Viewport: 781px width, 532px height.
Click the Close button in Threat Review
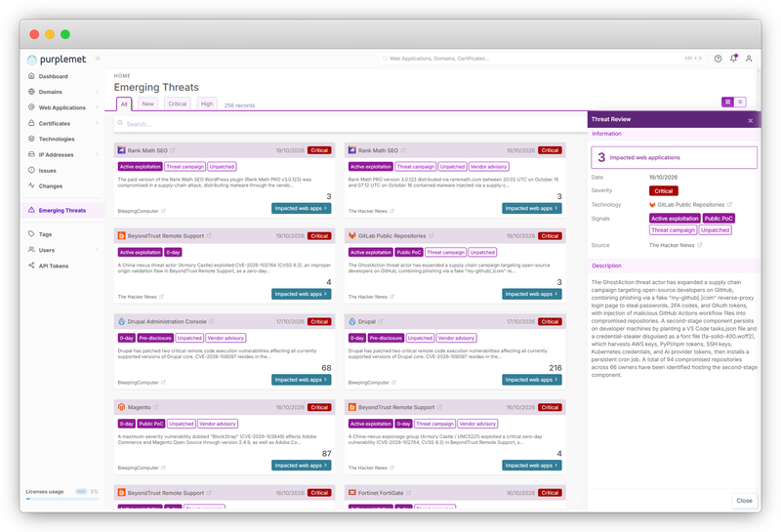[744, 501]
